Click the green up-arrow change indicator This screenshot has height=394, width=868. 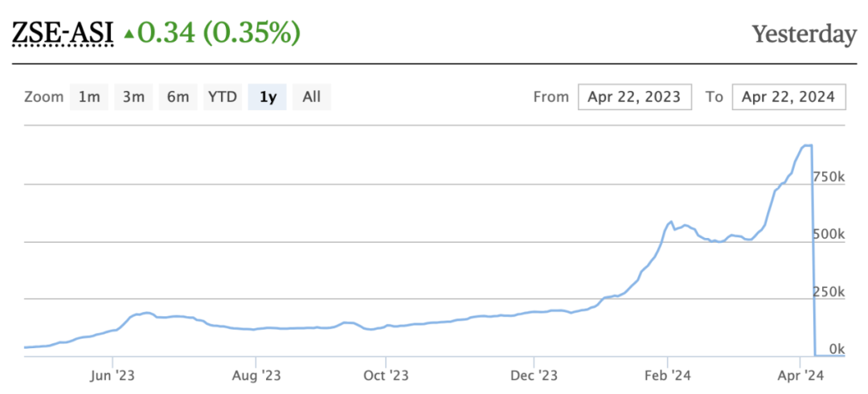(x=129, y=34)
